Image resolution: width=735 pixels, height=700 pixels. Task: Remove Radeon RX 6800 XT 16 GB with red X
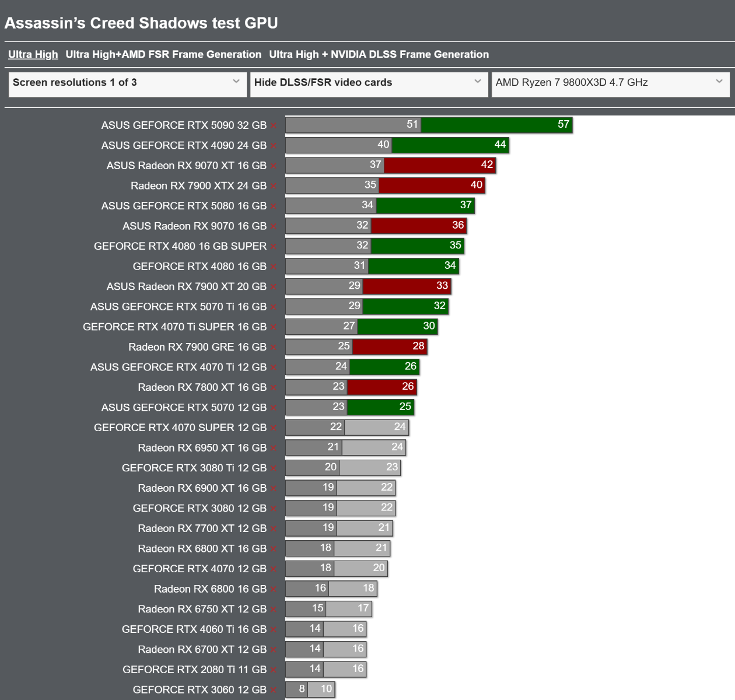point(273,549)
